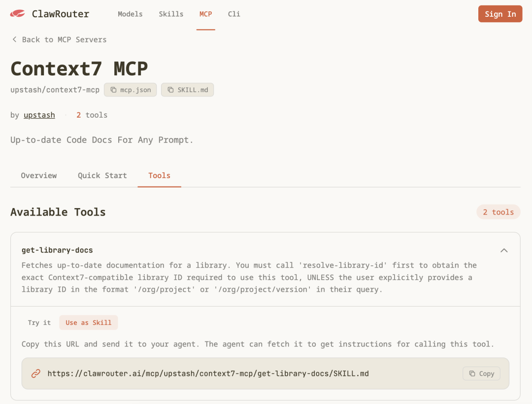Screen dimensions: 532x404
Task: Open the Models page in the navigation
Action: pyautogui.click(x=130, y=14)
